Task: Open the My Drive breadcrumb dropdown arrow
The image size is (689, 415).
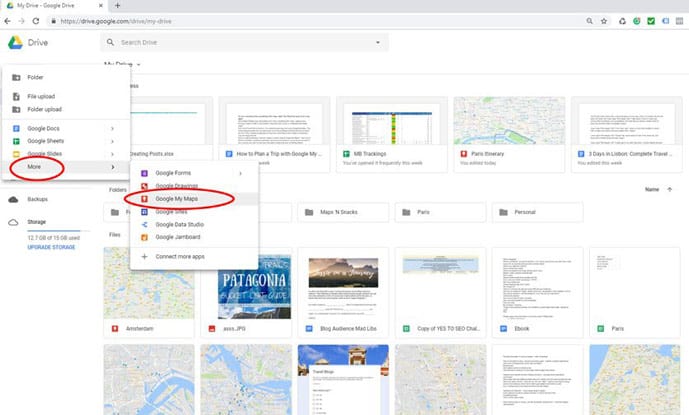Action: [x=138, y=65]
